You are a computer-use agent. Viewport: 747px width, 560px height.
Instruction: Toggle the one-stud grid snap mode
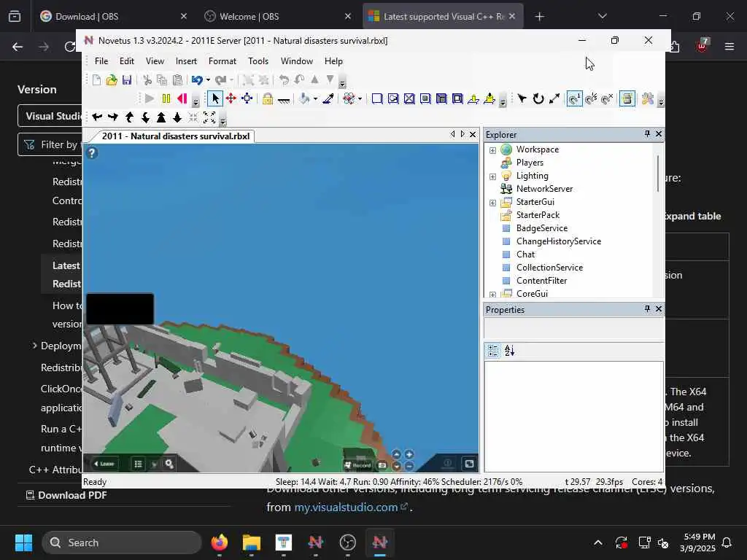click(575, 98)
